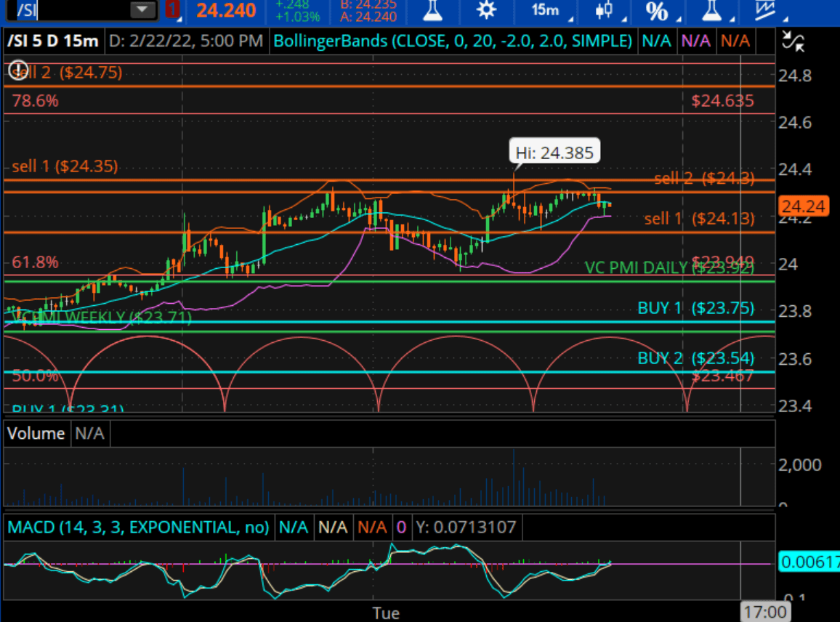The width and height of the screenshot is (840, 622).
Task: Click the $23.467 Fibonacci price label
Action: (x=722, y=376)
